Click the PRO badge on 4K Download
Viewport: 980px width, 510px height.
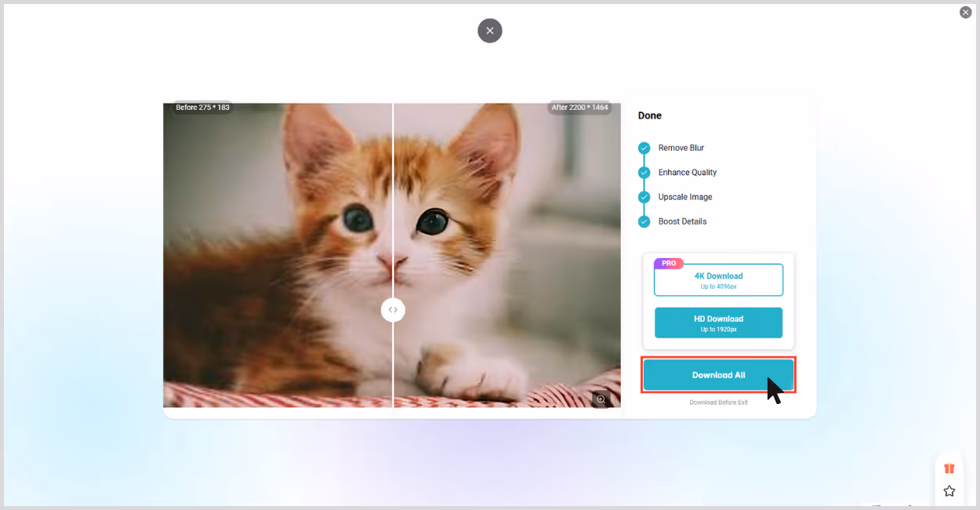coord(669,264)
